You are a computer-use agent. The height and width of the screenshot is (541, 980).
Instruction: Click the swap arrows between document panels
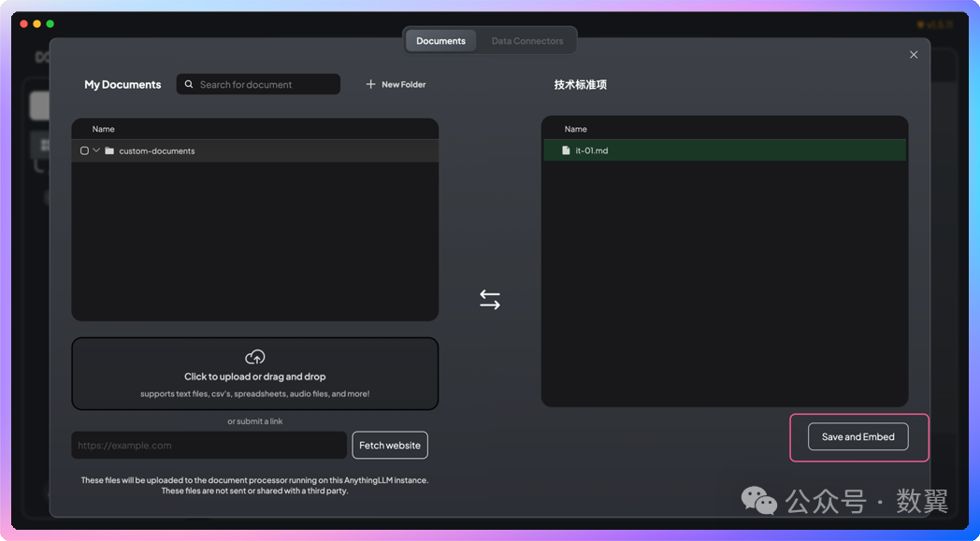click(490, 299)
